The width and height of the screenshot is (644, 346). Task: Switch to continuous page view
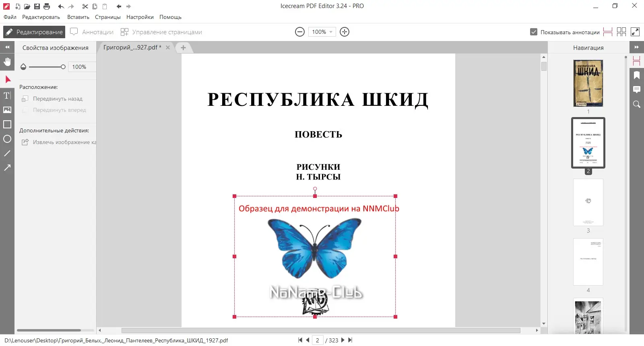tap(608, 32)
